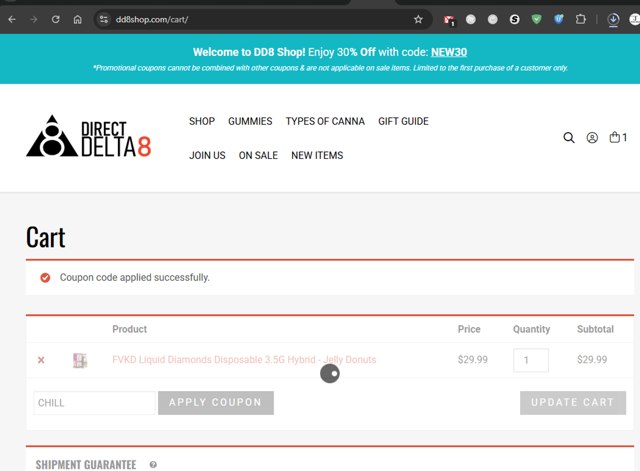The width and height of the screenshot is (640, 471).
Task: Click the APPLY COUPON button
Action: click(x=216, y=403)
